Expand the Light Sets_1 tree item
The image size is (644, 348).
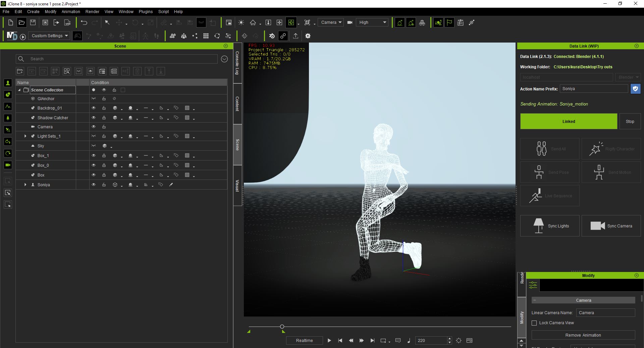25,136
